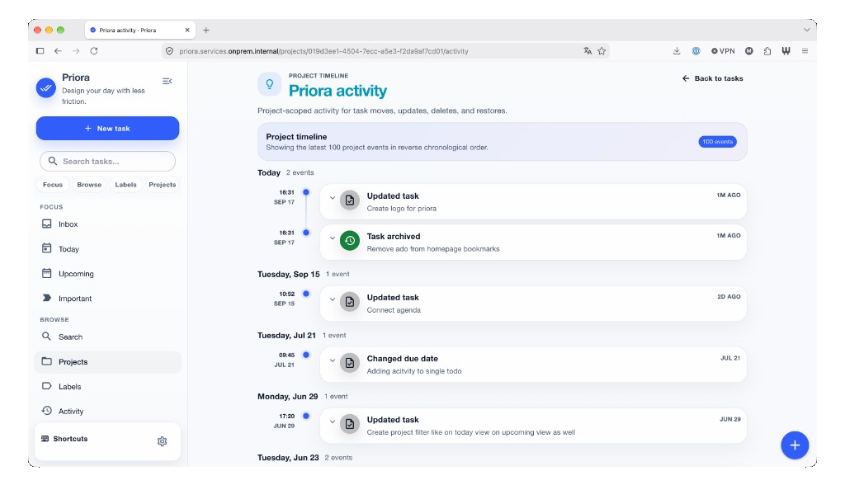Click the browser forward arrow
Viewport: 845px width, 504px height.
tap(76, 51)
